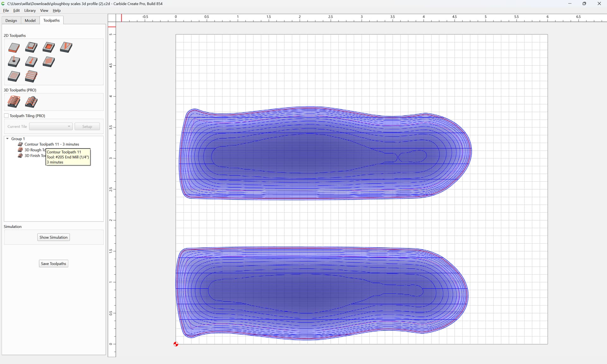Click the Show Simulation button
Viewport: 607px width, 364px height.
[53, 237]
